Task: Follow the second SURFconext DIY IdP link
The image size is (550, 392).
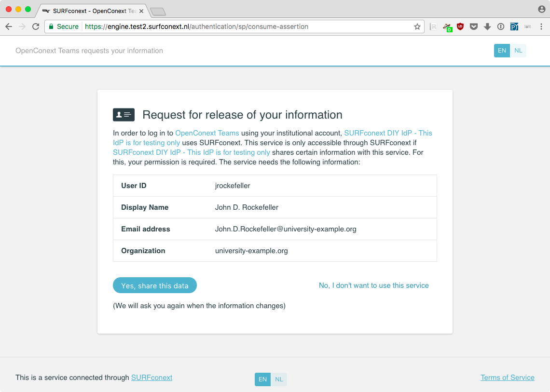Action: pos(192,152)
